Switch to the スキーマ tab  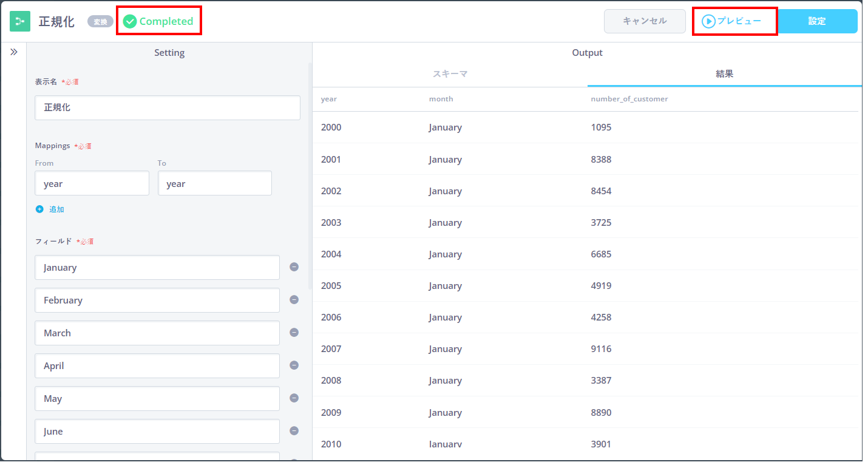[x=450, y=74]
